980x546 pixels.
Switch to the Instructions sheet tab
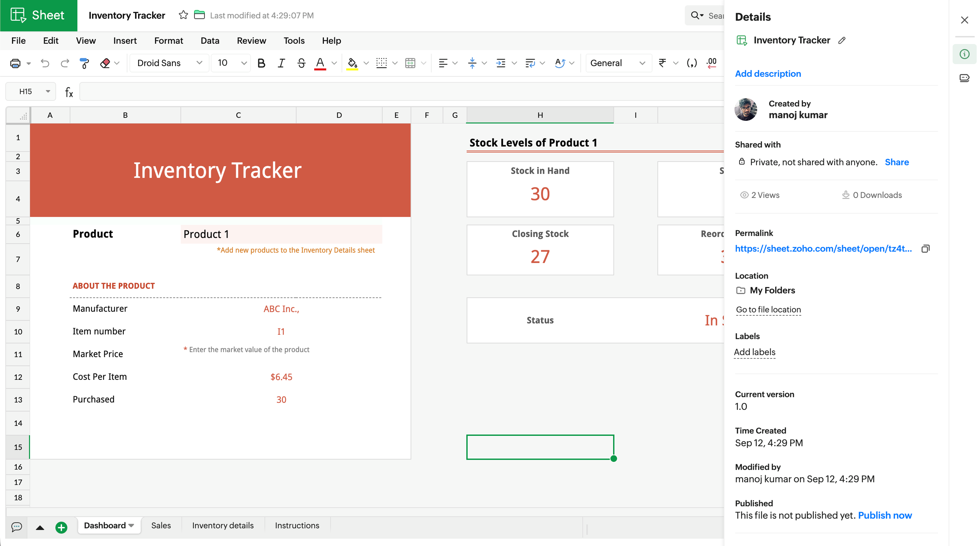tap(297, 525)
